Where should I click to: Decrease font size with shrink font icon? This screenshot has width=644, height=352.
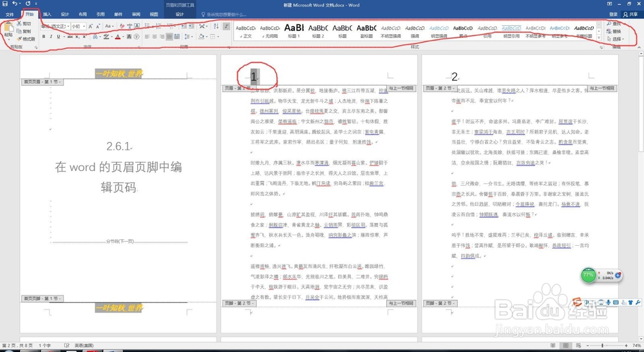[x=98, y=26]
